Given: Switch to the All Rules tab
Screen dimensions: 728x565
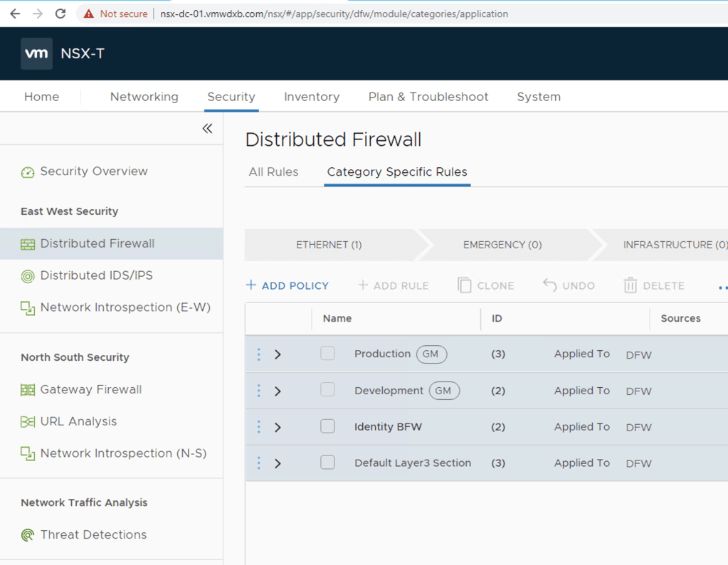Looking at the screenshot, I should pos(273,172).
